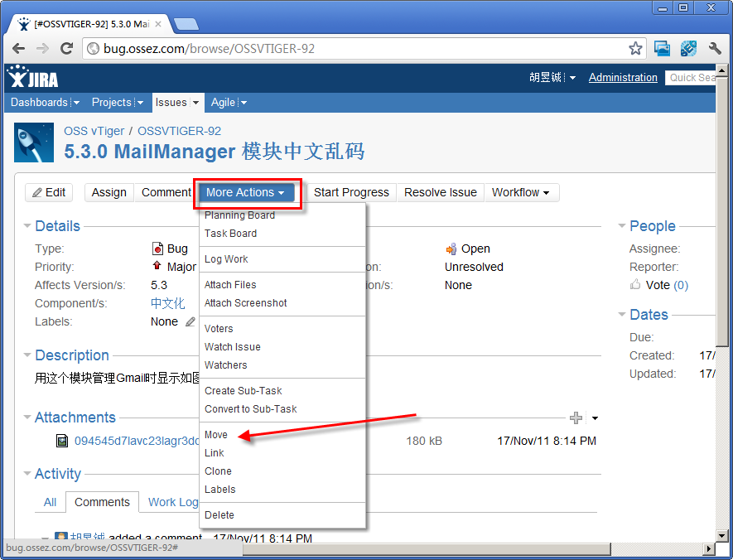Select Watchers from the menu
Screen dimensions: 733x560
282,365
